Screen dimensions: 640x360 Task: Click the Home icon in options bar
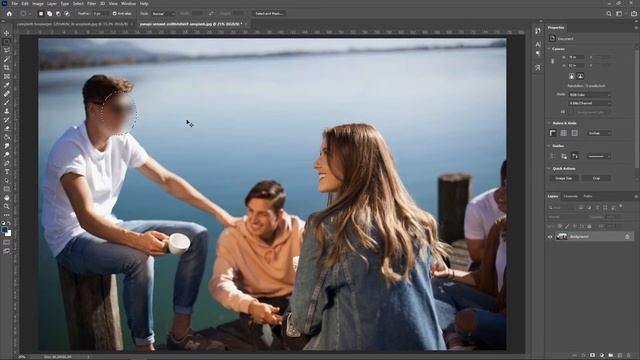click(x=9, y=13)
